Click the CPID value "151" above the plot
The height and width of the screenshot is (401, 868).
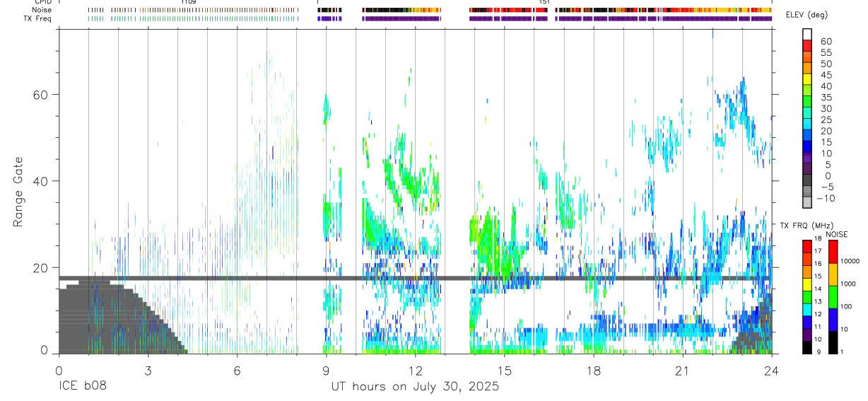coord(544,2)
